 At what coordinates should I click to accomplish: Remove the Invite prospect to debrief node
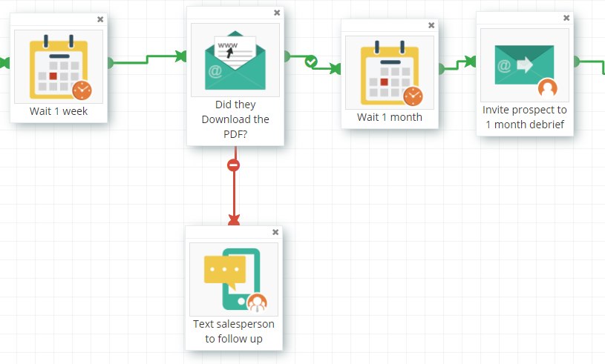tap(566, 18)
